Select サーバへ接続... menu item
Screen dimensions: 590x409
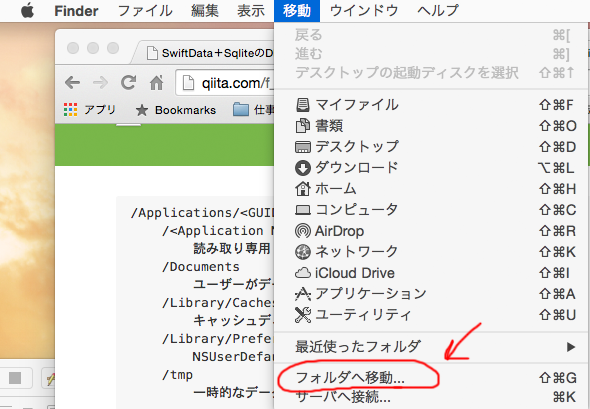(432, 397)
